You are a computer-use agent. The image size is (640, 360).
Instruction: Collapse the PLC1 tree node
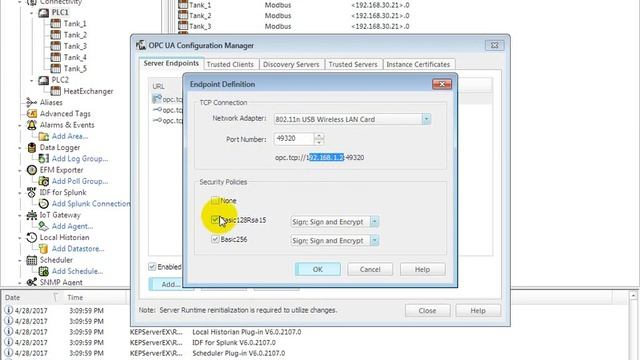point(32,13)
